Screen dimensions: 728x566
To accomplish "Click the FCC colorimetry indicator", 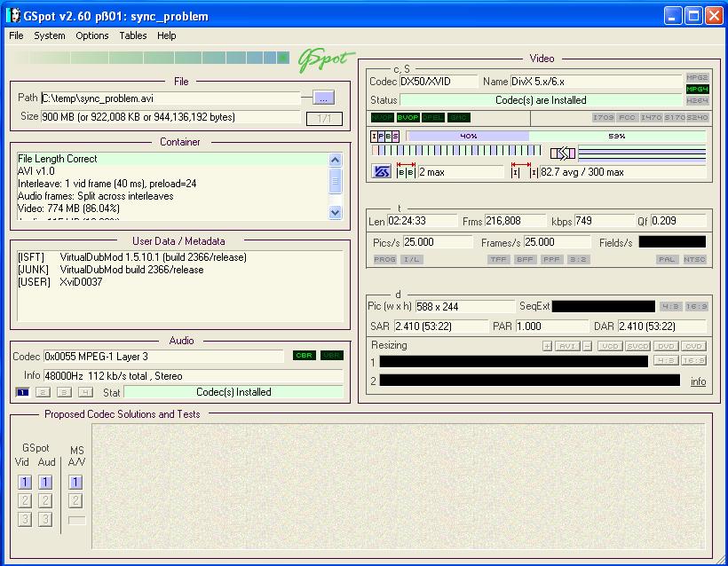I will [628, 117].
